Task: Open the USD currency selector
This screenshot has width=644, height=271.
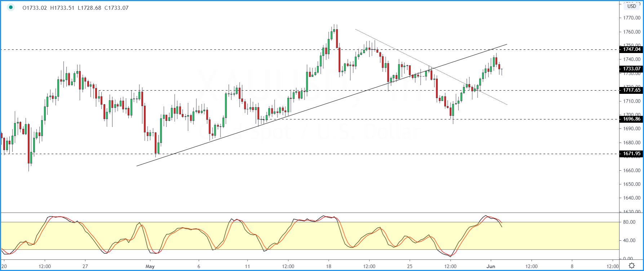Action: tap(632, 6)
